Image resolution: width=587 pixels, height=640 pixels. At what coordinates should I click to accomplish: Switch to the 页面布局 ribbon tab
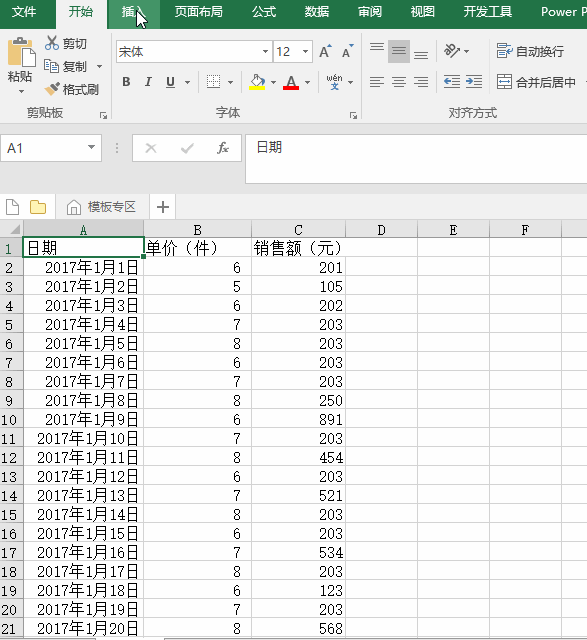pos(199,12)
